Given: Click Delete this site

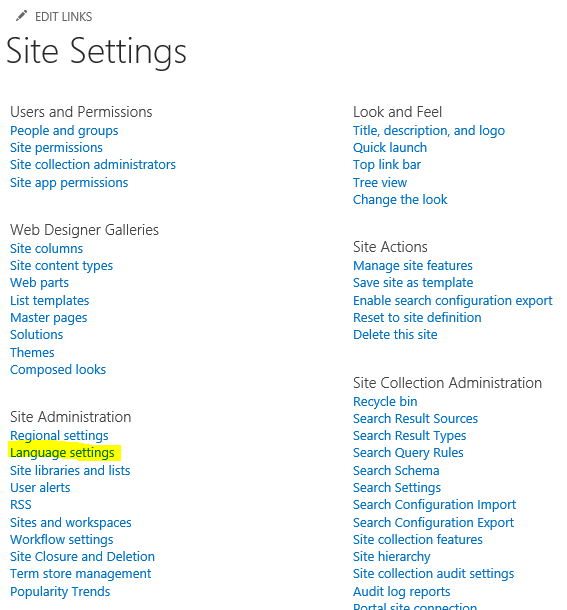Looking at the screenshot, I should [x=395, y=335].
